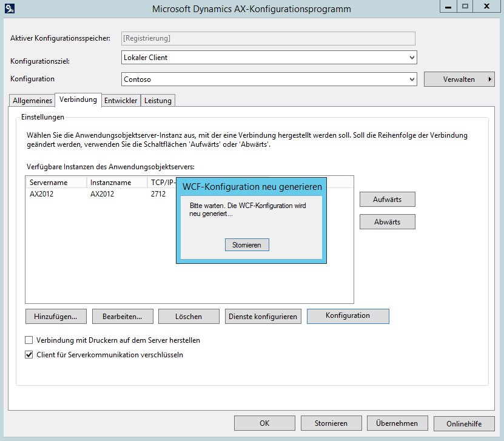Click Übernehmen to apply changes
504x441 pixels.
point(397,423)
